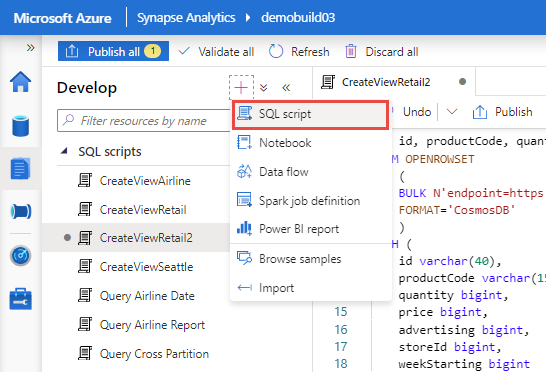Click the 'weekStarting bigint' code line
Image resolution: width=546 pixels, height=372 pixels.
464,364
